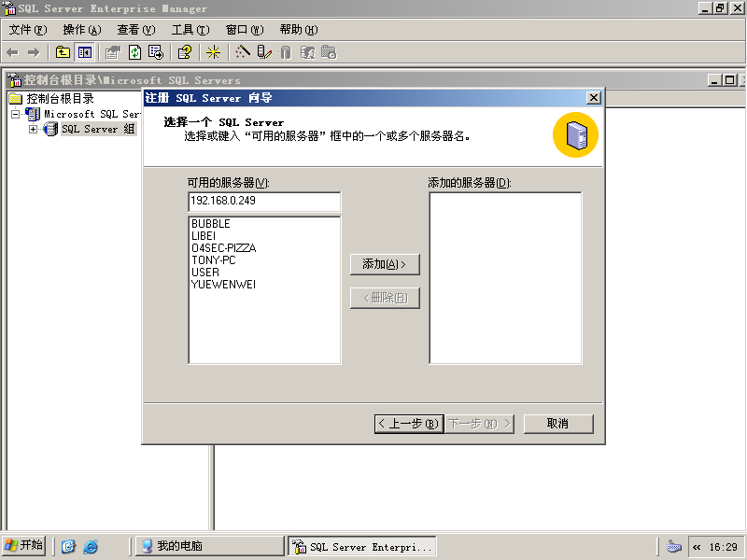Click the Forward arrow toolbar icon

coord(34,52)
